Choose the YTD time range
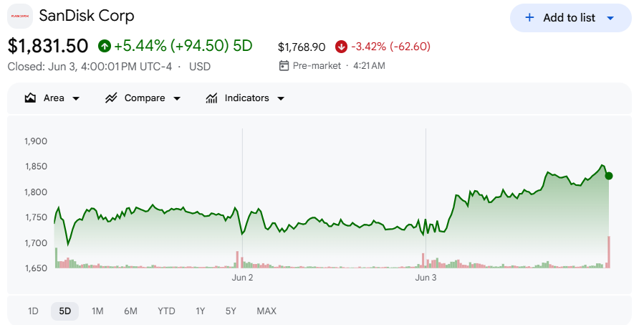644x325 pixels. coord(166,311)
